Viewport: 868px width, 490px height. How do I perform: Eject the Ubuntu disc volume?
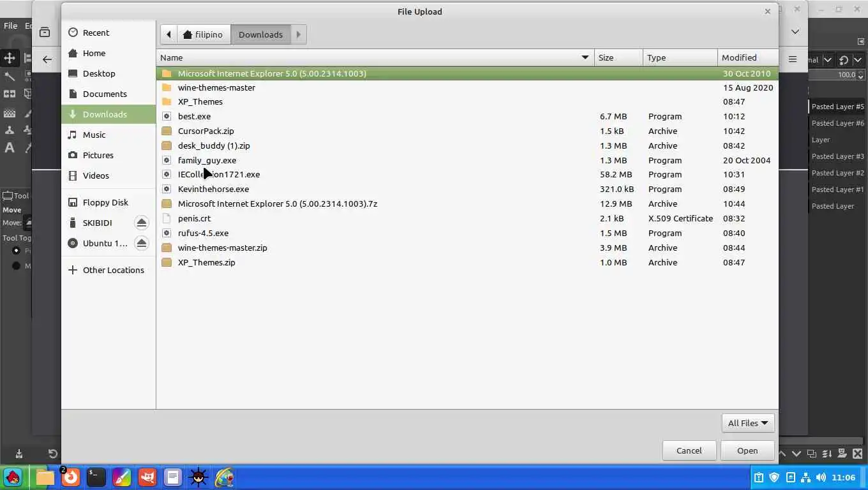(x=142, y=243)
